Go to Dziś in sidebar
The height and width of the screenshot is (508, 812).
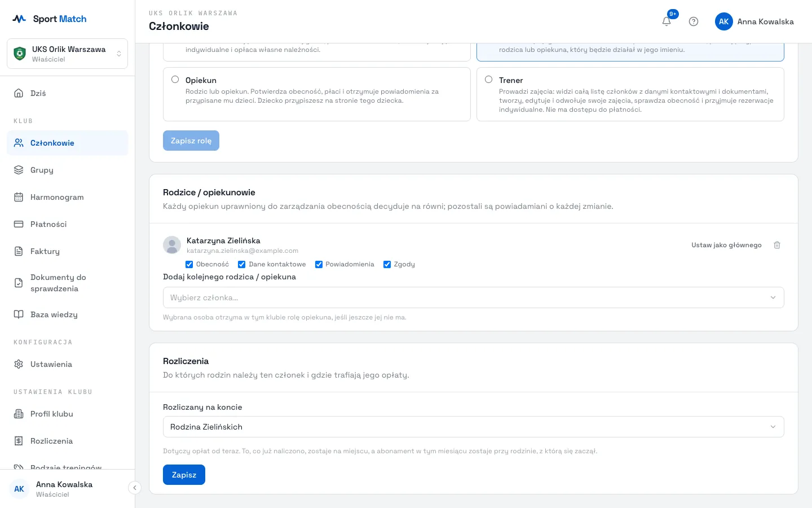coord(68,93)
